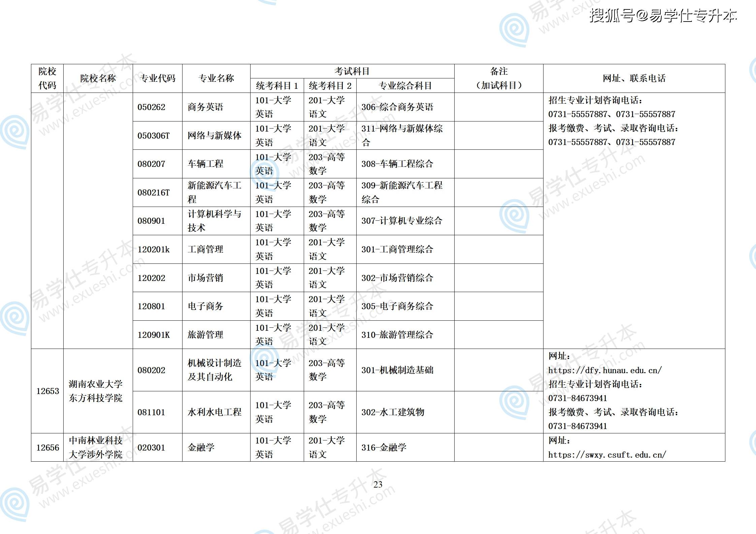Click school code 12653

(x=47, y=391)
